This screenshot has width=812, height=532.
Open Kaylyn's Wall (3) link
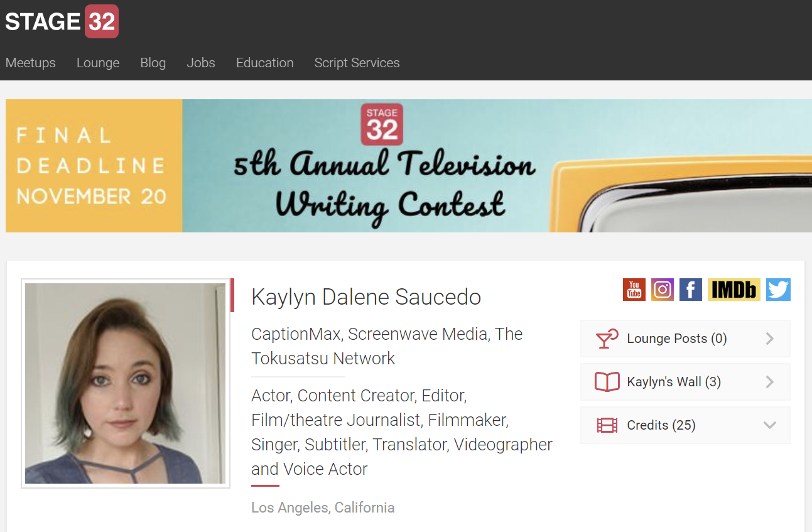pos(685,382)
